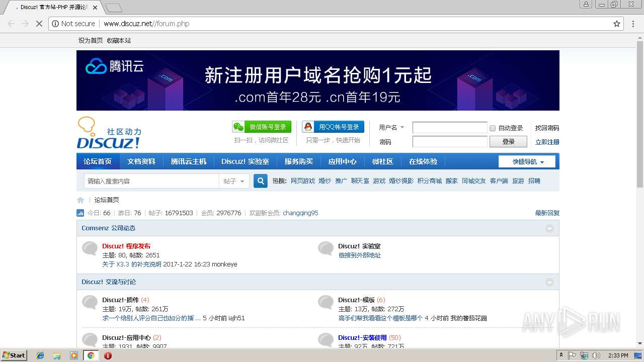Click the 最新回复 link

pos(547,213)
